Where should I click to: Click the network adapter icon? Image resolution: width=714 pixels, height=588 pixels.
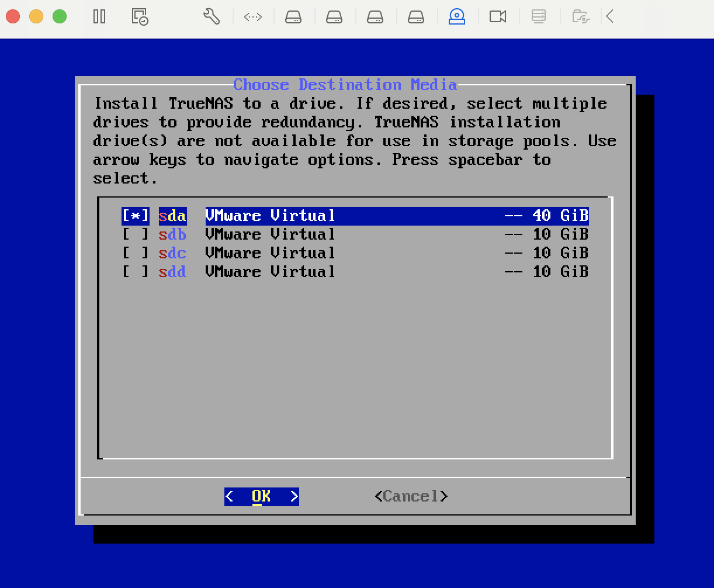[252, 16]
